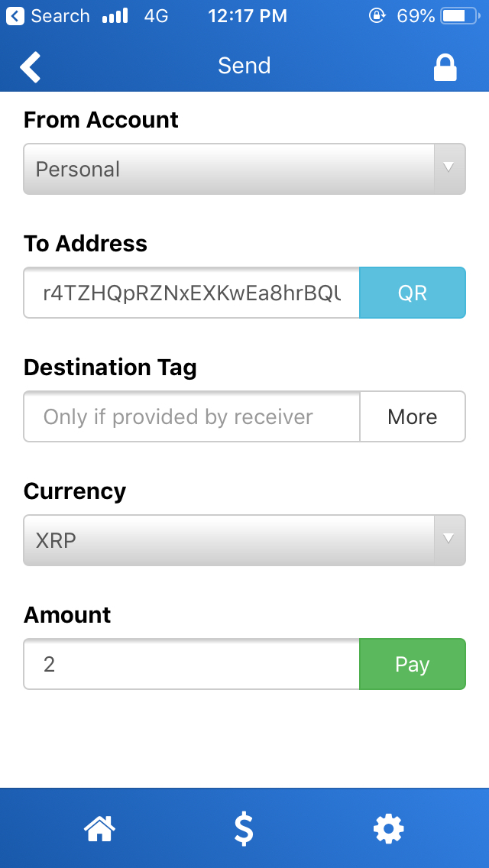Tap the orientation lock status icon
The width and height of the screenshot is (489, 868).
(377, 16)
